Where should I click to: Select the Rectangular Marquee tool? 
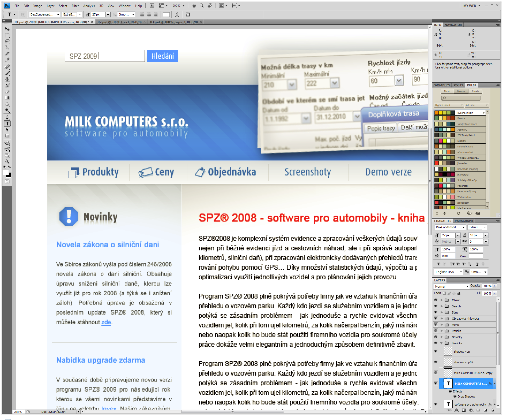(7, 35)
